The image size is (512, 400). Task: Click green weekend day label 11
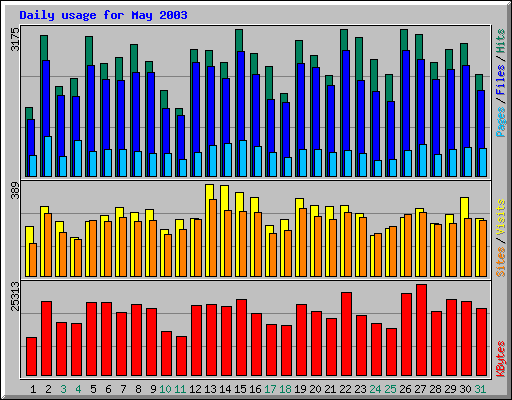coord(180,389)
